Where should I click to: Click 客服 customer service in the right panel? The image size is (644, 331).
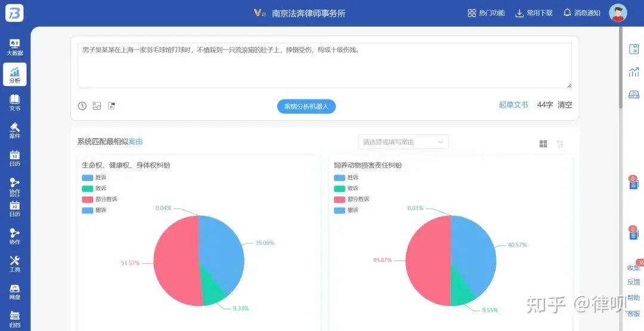click(x=633, y=313)
